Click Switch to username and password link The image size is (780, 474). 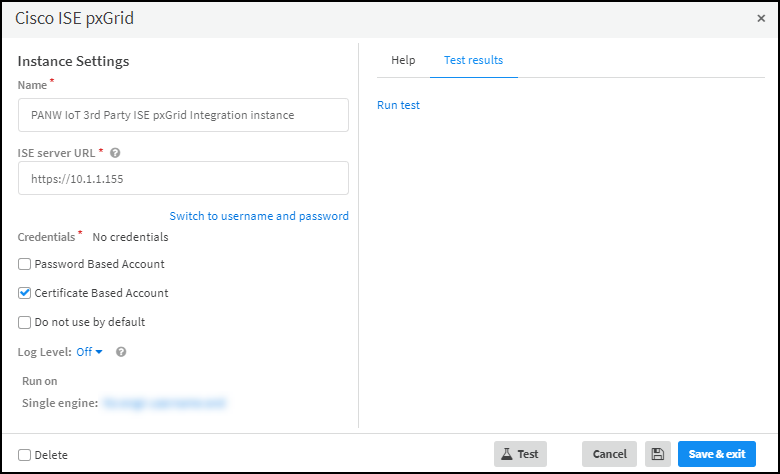(259, 216)
